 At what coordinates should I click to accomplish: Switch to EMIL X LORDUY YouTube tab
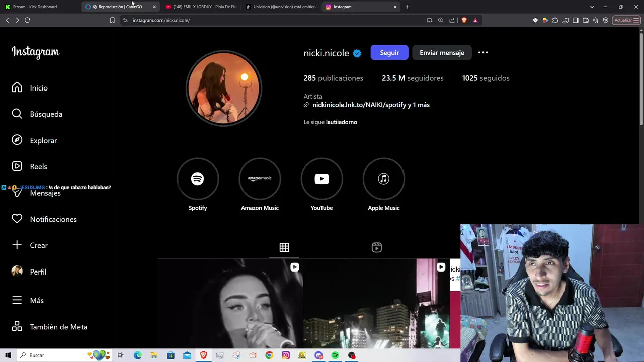point(201,7)
